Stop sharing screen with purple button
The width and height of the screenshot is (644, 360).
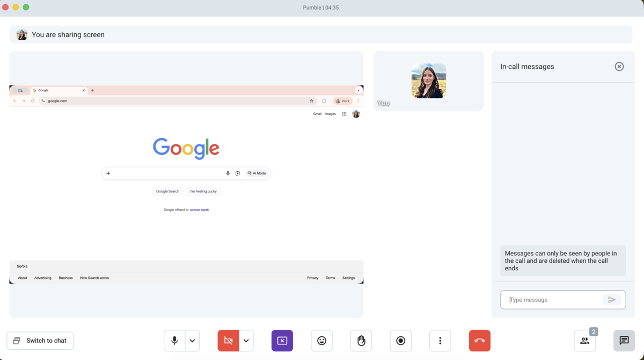pyautogui.click(x=282, y=341)
